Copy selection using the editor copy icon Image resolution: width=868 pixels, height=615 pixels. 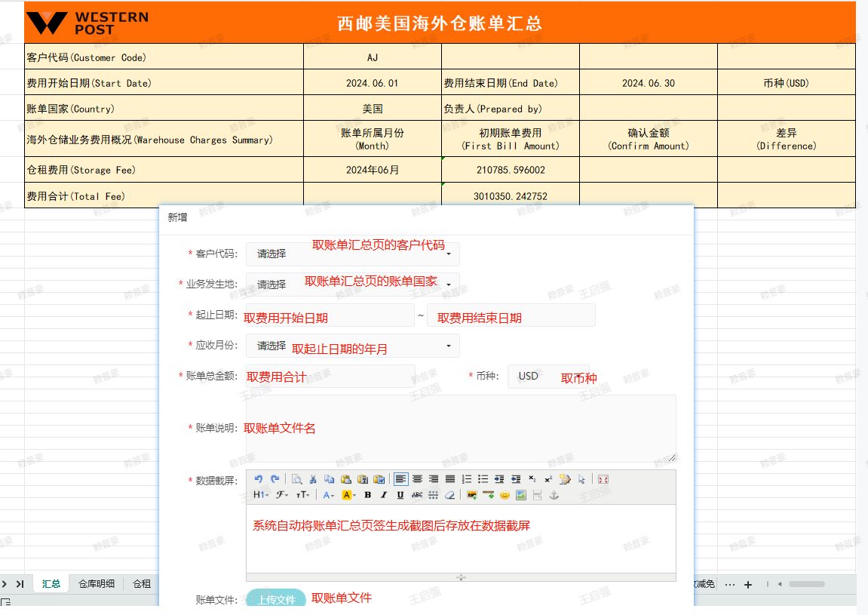330,479
